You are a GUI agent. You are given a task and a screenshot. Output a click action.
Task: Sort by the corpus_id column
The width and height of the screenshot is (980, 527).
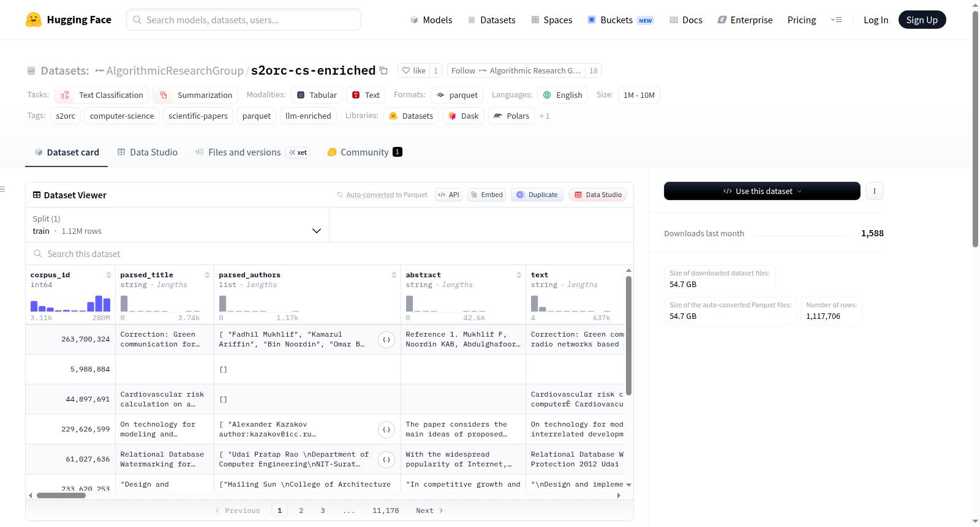108,275
